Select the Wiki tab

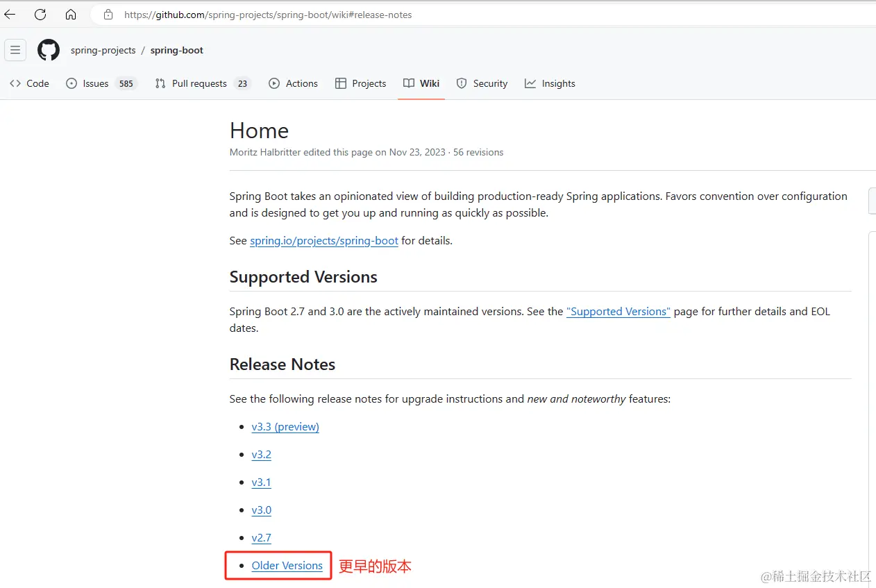point(421,83)
